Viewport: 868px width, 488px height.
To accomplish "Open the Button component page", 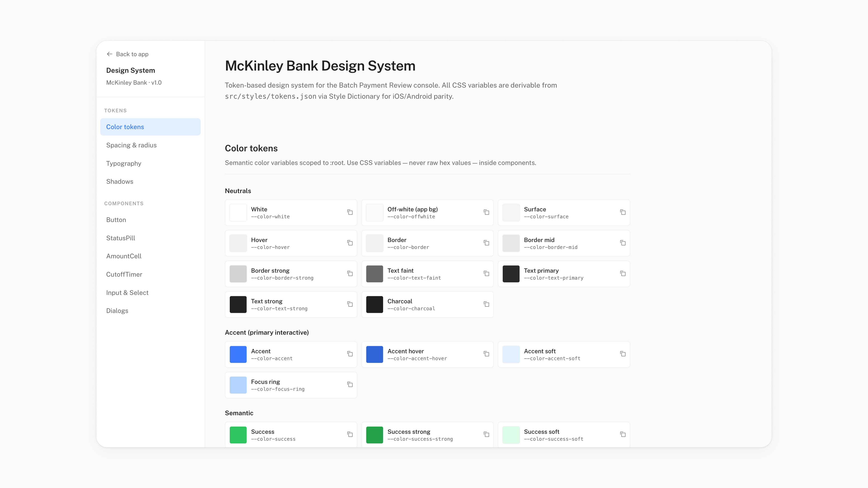I will tap(150, 220).
